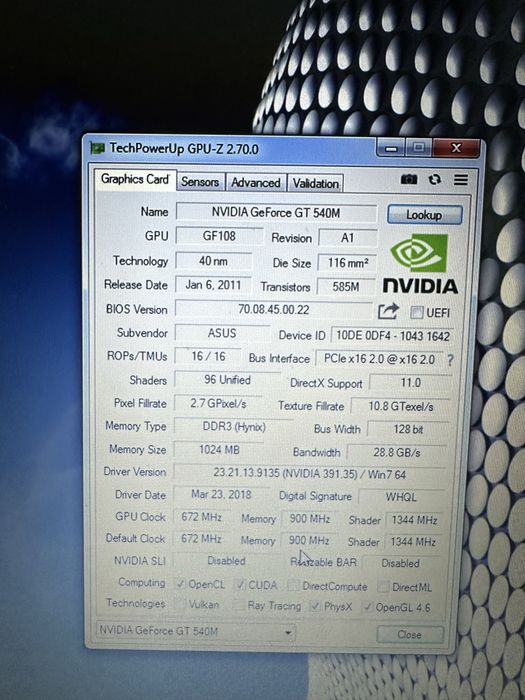Click the GPU Clock row Shader value 1344 MHz
The height and width of the screenshot is (700, 525).
(x=414, y=520)
